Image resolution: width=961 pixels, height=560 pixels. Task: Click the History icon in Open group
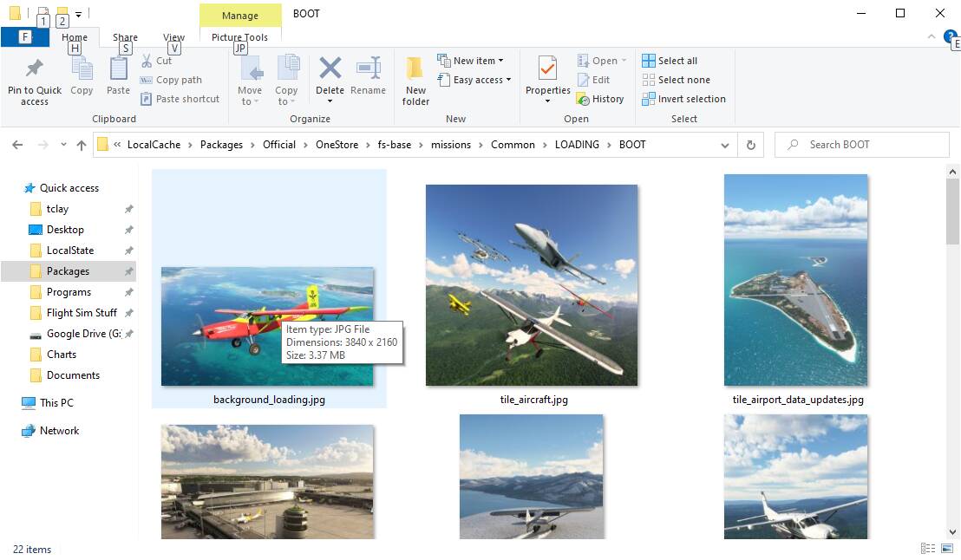[584, 99]
